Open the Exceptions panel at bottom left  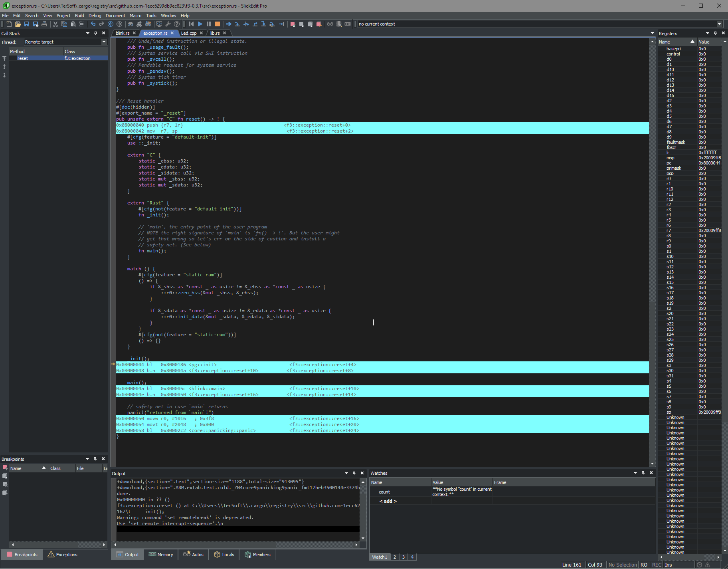tap(62, 555)
